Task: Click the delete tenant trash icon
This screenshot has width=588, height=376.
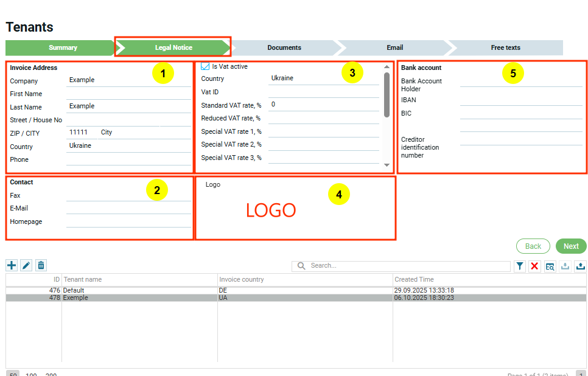Action: (x=41, y=265)
